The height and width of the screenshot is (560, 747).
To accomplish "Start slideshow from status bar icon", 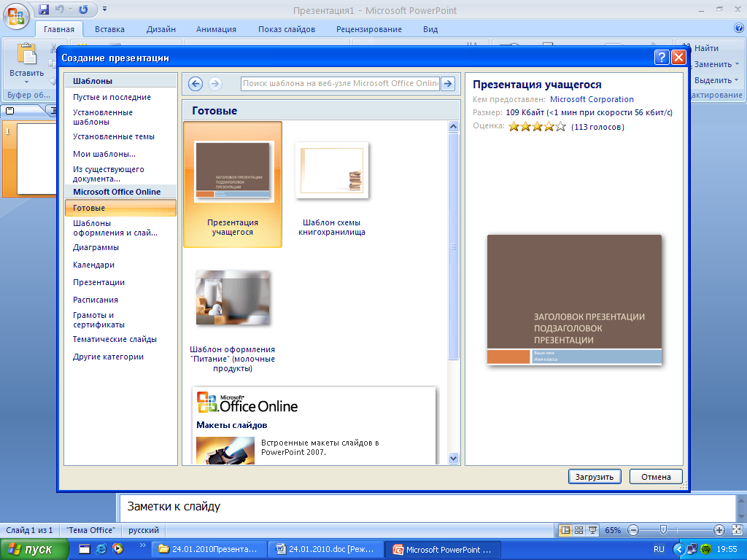I will [592, 530].
